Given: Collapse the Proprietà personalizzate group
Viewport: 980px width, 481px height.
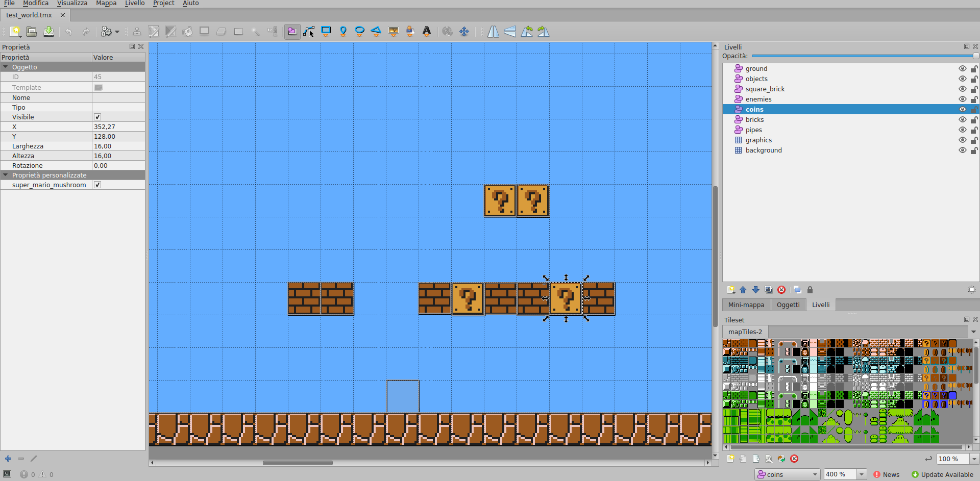Looking at the screenshot, I should 6,175.
